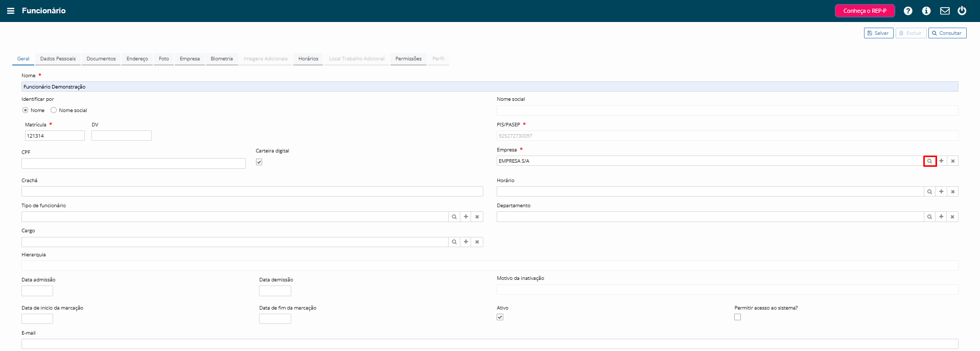Clear Cargo field with x icon
Viewport: 980px width, 351px height.
[477, 242]
